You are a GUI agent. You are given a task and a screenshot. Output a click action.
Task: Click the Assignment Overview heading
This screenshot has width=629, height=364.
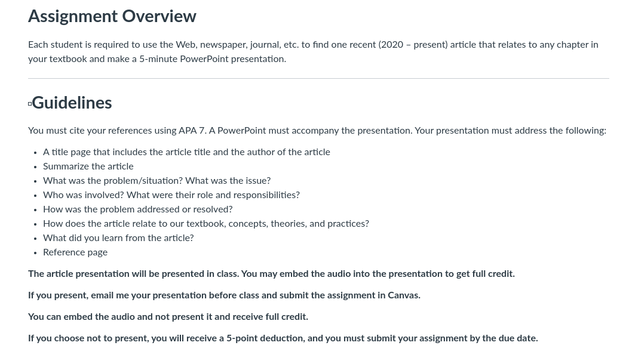pyautogui.click(x=112, y=17)
